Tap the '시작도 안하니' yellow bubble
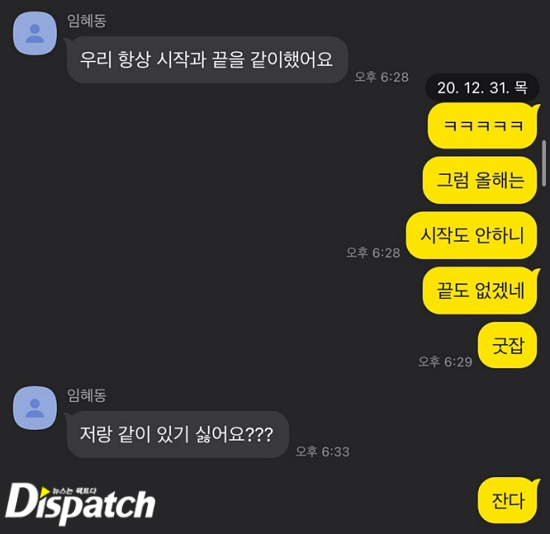This screenshot has width=550, height=534. (472, 235)
